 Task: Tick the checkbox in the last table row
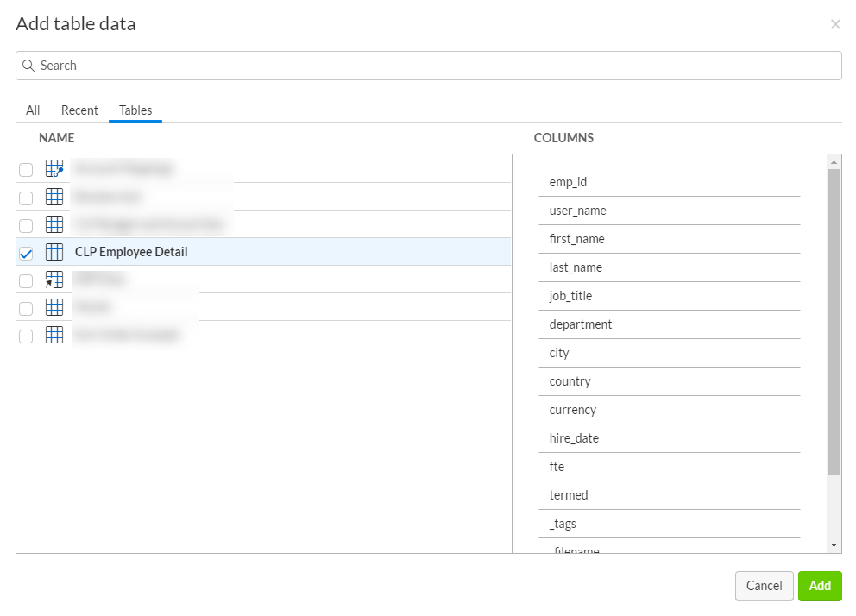(26, 336)
